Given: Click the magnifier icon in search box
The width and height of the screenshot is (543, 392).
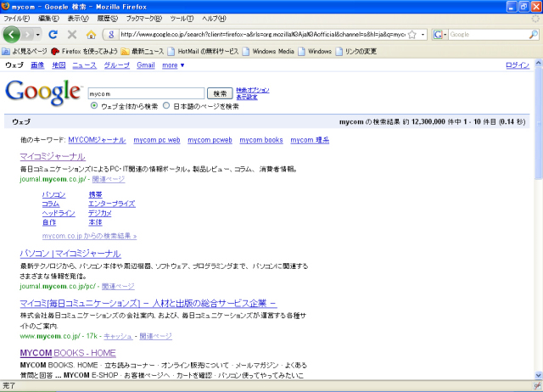Looking at the screenshot, I should (x=534, y=34).
